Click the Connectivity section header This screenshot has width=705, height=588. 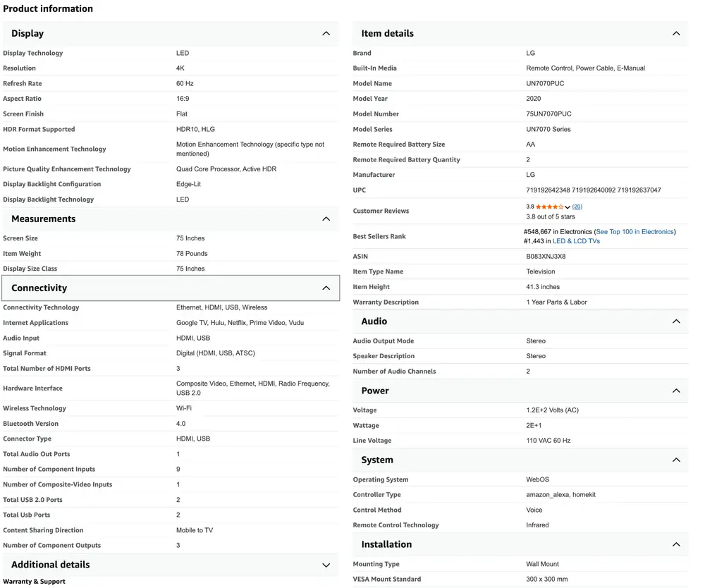click(39, 288)
